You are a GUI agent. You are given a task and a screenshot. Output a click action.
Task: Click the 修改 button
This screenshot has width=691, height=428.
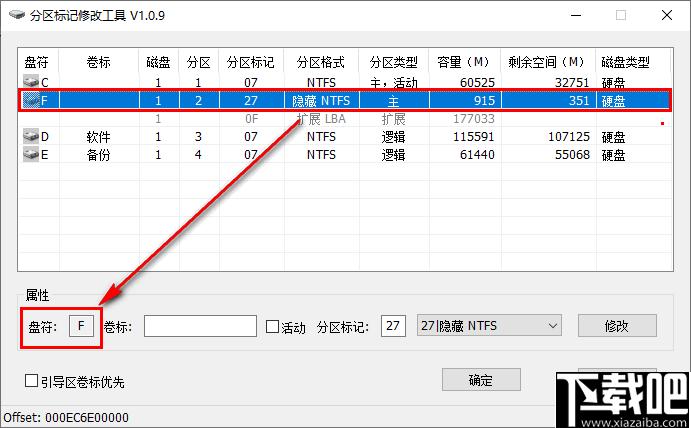tap(617, 326)
